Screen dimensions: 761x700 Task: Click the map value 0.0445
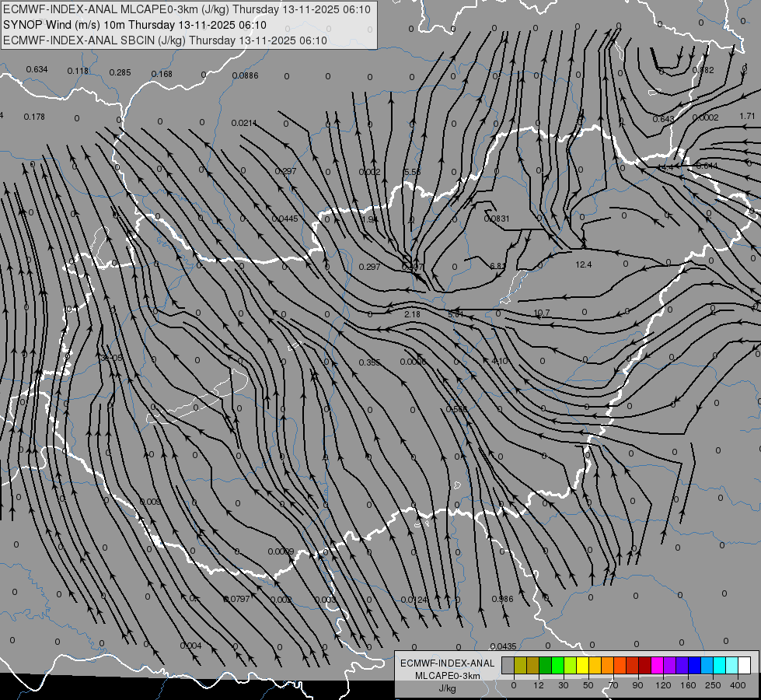[285, 219]
